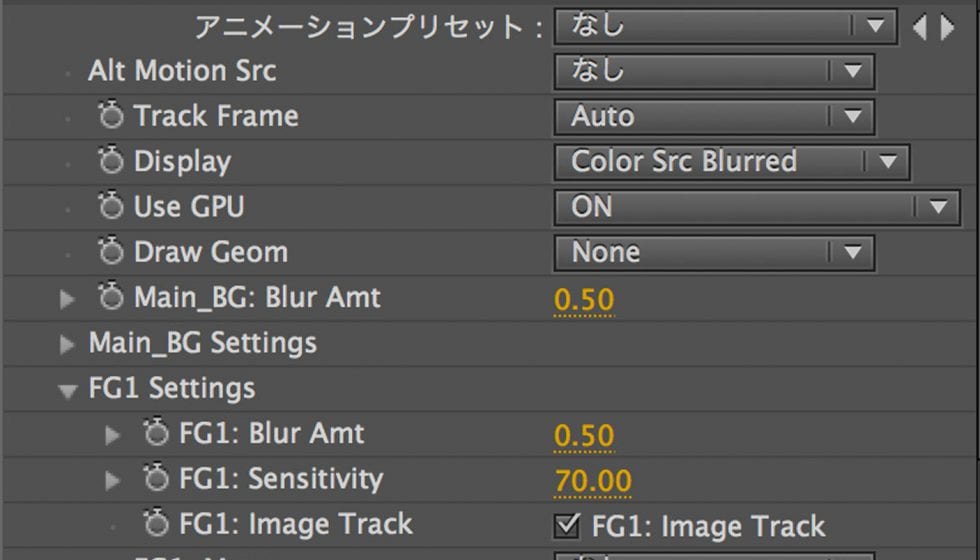Image resolution: width=980 pixels, height=560 pixels.
Task: Expand the Main_BG: Blur Amt property
Action: click(67, 299)
